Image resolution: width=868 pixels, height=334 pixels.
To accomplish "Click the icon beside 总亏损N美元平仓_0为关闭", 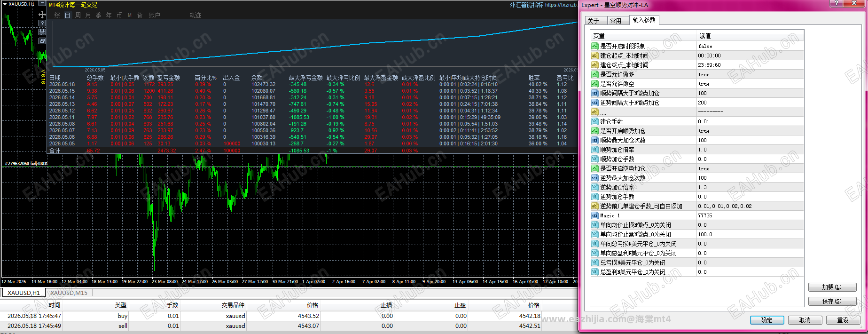I will pyautogui.click(x=595, y=262).
